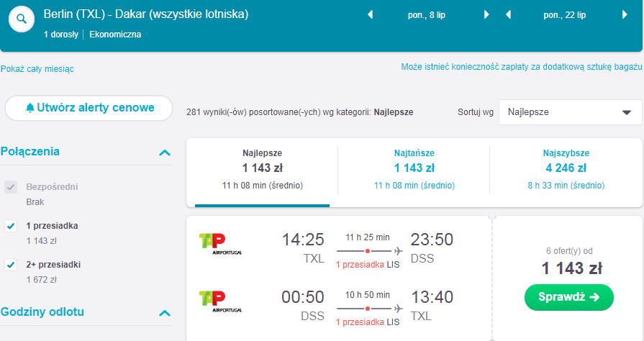Open the extra baggage fee notice link
The image size is (644, 341).
[521, 67]
